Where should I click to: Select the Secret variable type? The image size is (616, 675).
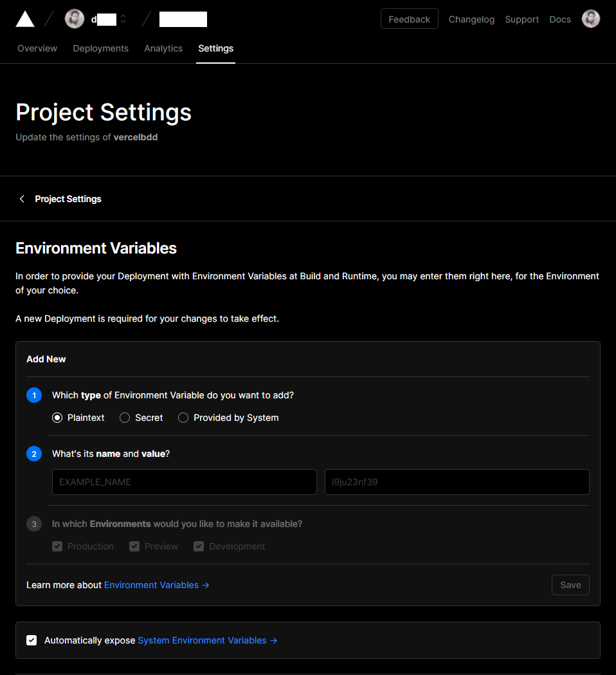125,418
